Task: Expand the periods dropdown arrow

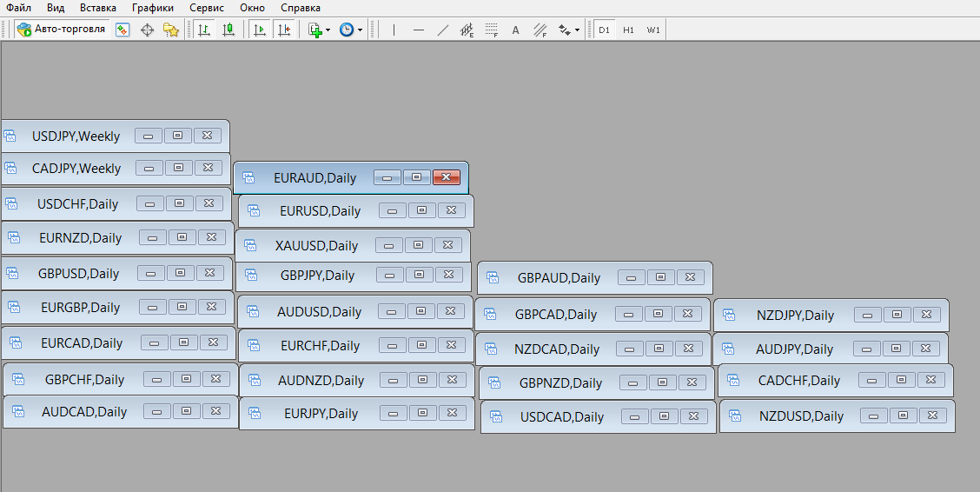Action: click(360, 30)
